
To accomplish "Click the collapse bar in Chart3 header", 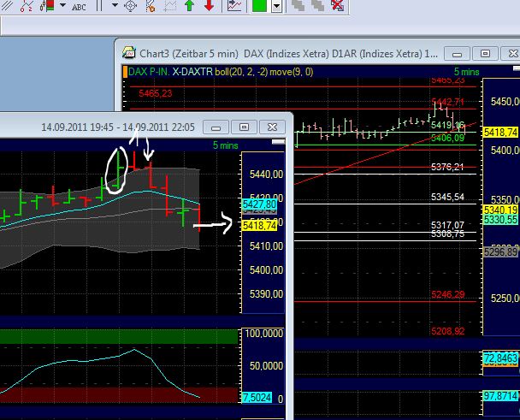I will pos(517,68).
